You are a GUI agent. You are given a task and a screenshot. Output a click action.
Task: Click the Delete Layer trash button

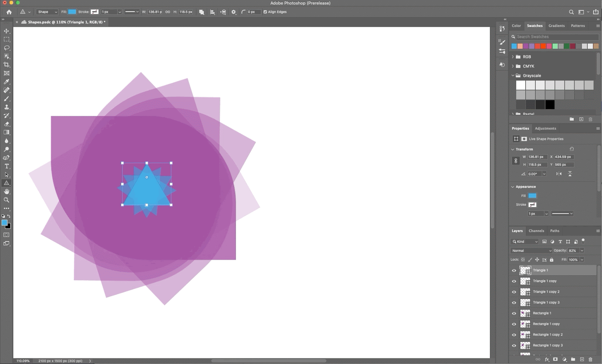coord(591,359)
